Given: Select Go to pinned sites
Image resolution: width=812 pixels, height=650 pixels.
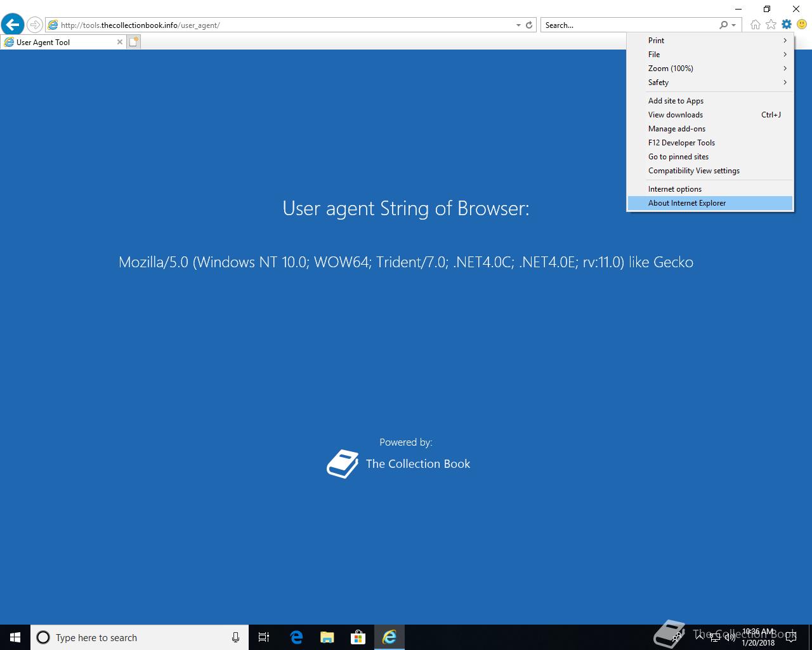Looking at the screenshot, I should (710, 157).
